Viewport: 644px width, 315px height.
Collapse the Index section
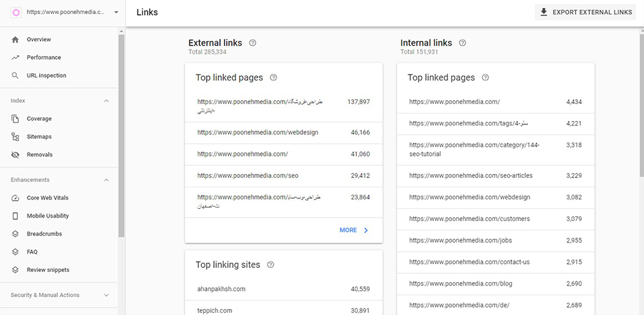point(107,101)
